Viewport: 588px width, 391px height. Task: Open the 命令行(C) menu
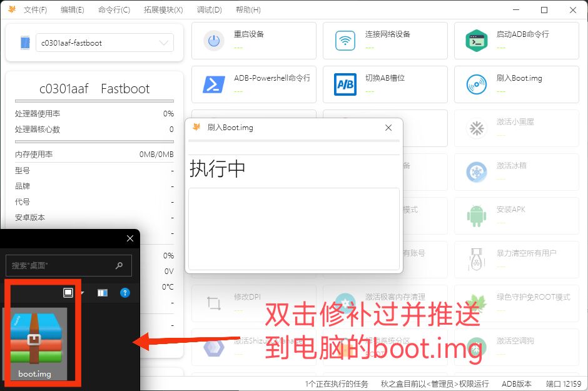tap(113, 9)
